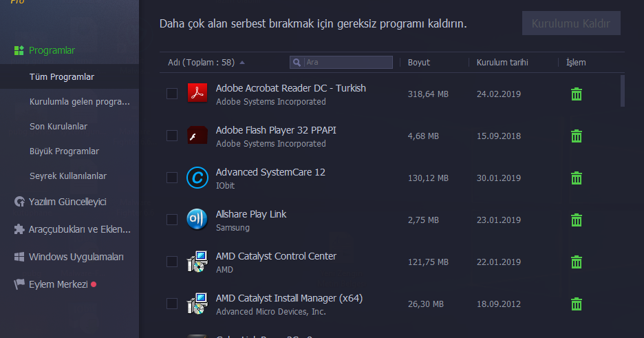Click the Windows Uygulamaları logo icon
The width and height of the screenshot is (644, 338).
click(x=19, y=257)
